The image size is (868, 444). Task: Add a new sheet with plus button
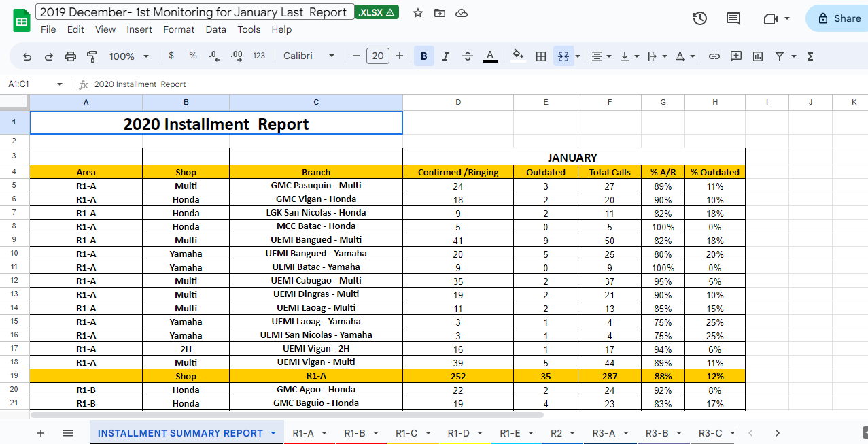[41, 433]
